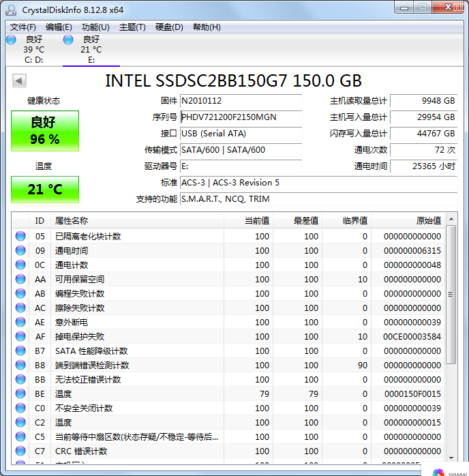The height and width of the screenshot is (476, 469).
Task: Click the attribute list scrollbar thumb
Action: click(x=451, y=294)
